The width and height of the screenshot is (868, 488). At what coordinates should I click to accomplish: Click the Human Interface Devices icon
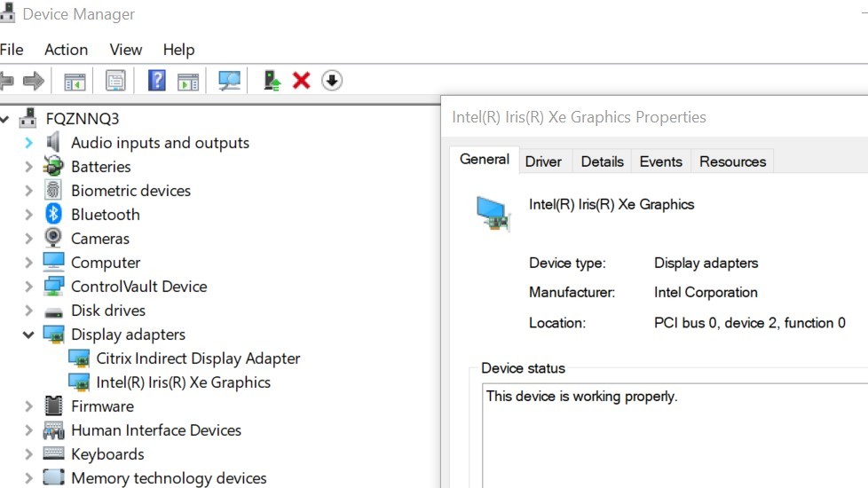pyautogui.click(x=53, y=430)
